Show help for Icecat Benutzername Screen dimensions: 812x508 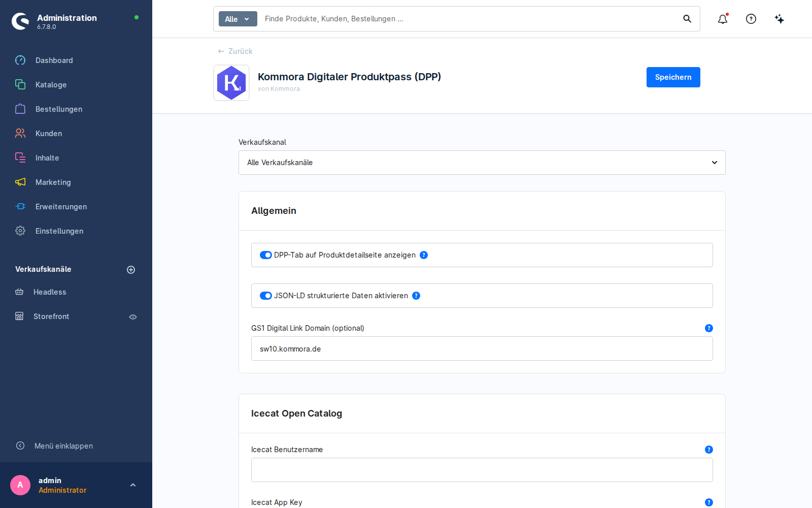(709, 450)
